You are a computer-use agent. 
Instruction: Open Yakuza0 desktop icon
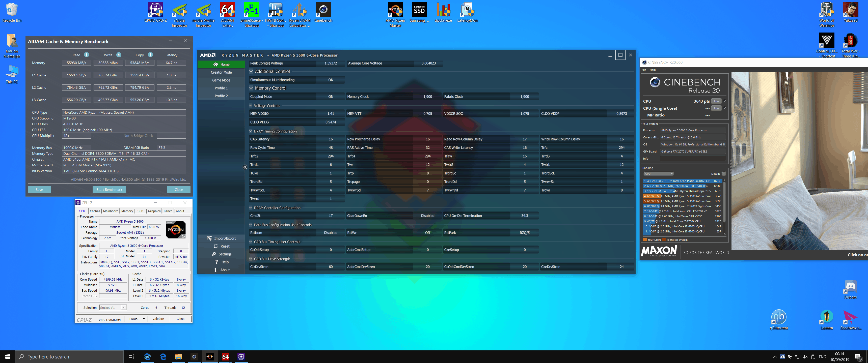click(x=851, y=12)
